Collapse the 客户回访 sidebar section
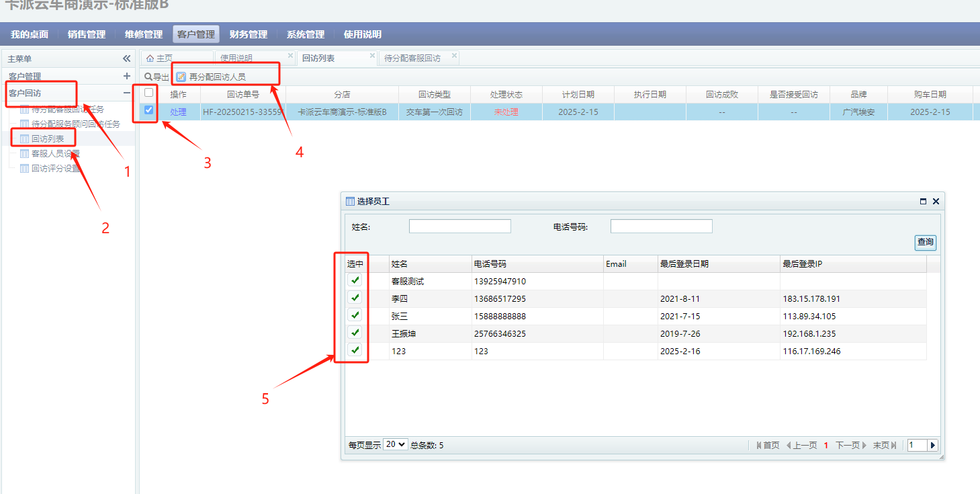980x494 pixels. [126, 93]
